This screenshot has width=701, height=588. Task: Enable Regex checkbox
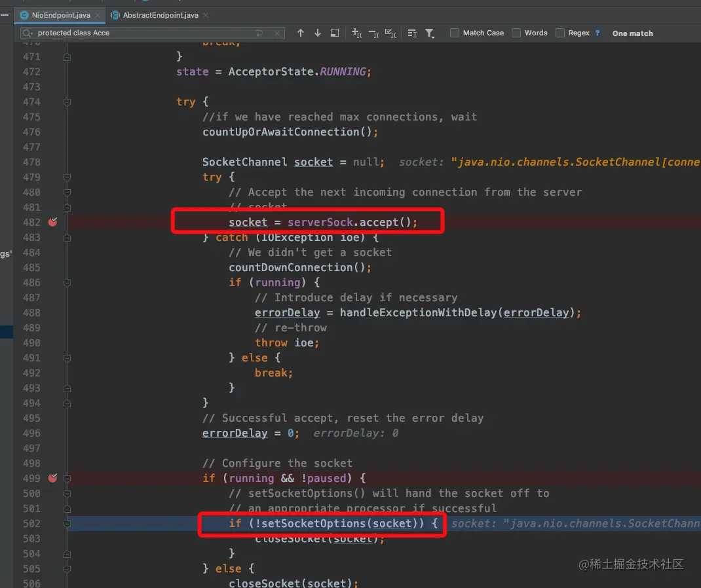coord(559,33)
